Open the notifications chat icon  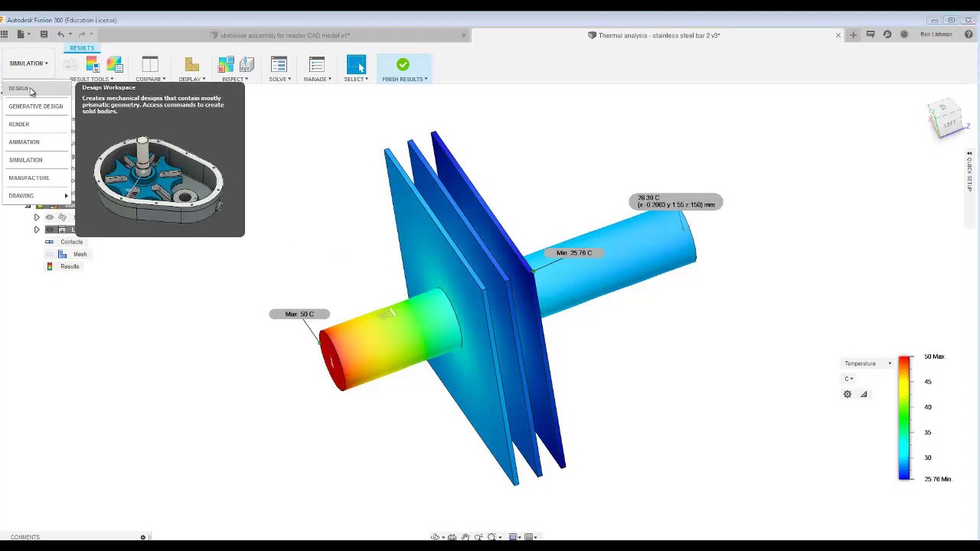[871, 34]
